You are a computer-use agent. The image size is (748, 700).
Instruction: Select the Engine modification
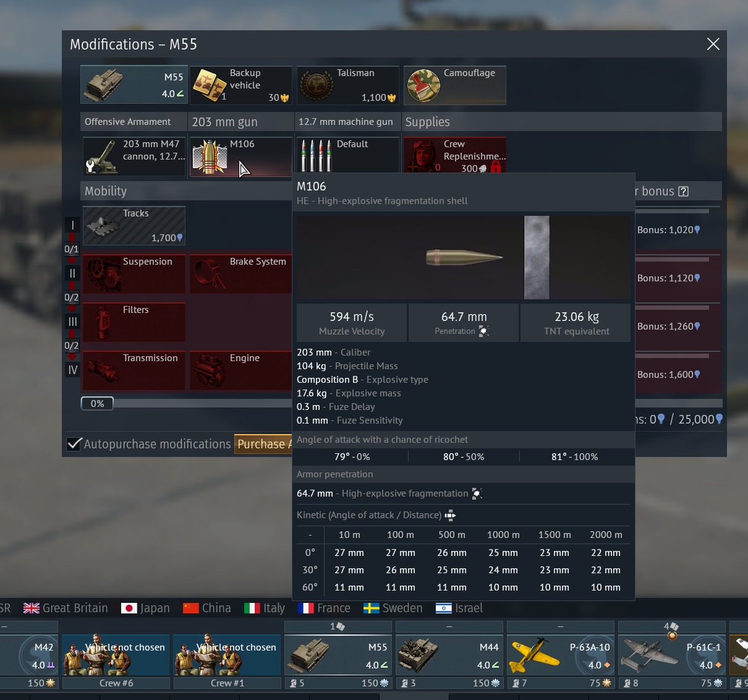(241, 370)
